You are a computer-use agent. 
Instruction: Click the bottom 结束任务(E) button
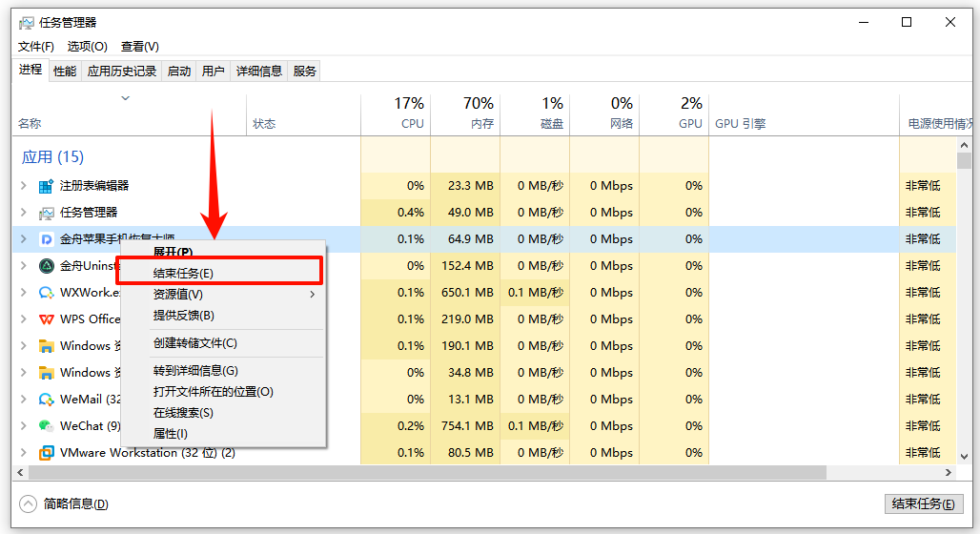coord(923,504)
